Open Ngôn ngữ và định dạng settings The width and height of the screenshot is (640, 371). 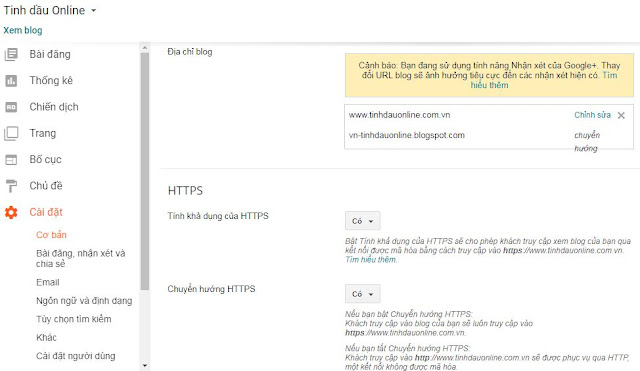tap(84, 301)
